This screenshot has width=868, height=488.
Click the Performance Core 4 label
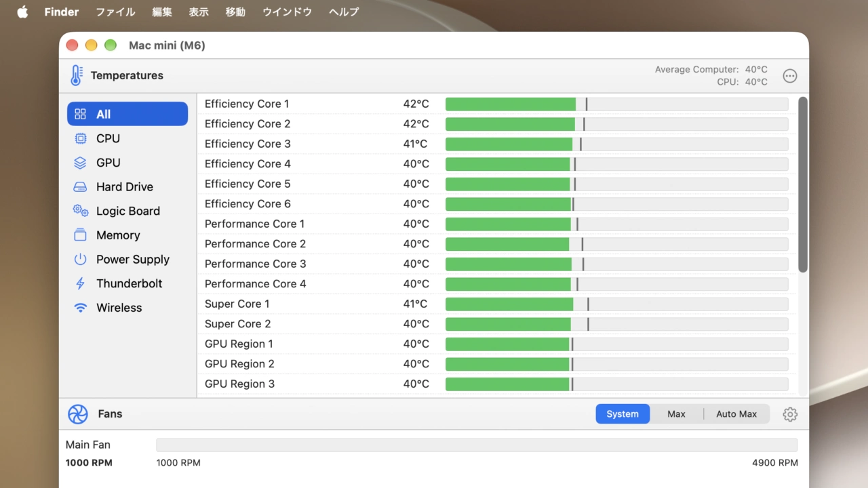click(255, 284)
